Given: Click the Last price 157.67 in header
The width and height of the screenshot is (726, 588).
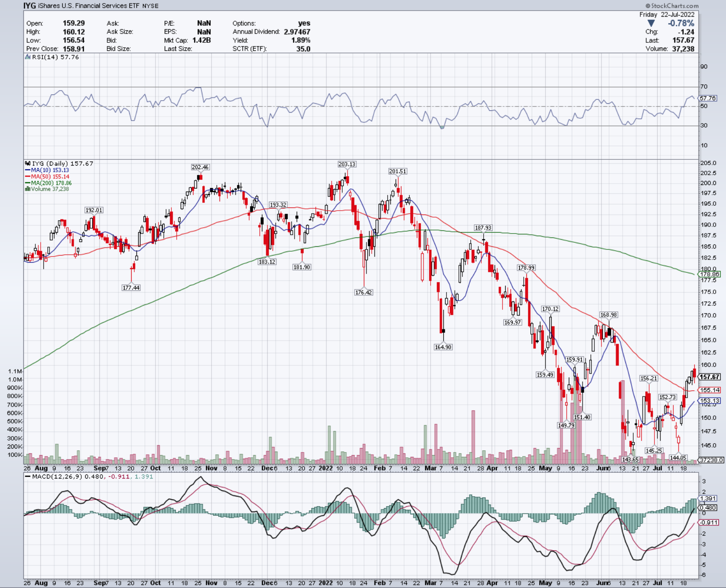Looking at the screenshot, I should click(683, 40).
